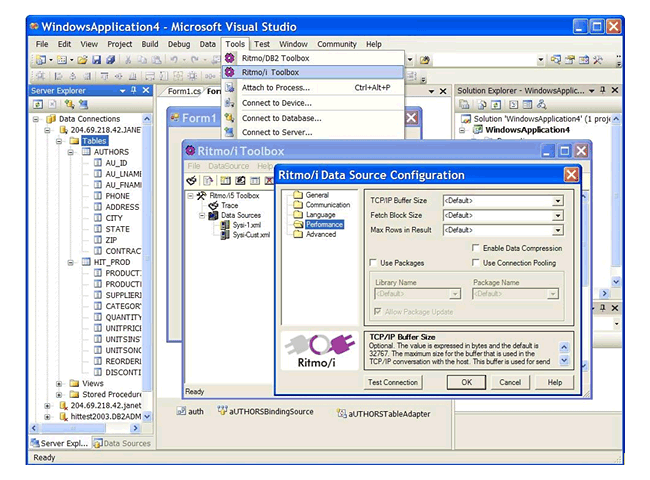Collapse Data Sources node in Ritmo/i Toolbox
Viewport: 650px width, 480px height.
click(202, 216)
